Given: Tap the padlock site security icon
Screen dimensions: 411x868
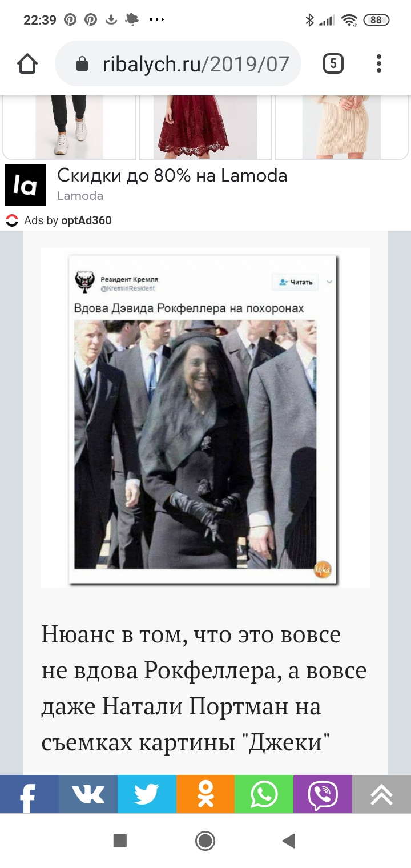Looking at the screenshot, I should [x=82, y=64].
